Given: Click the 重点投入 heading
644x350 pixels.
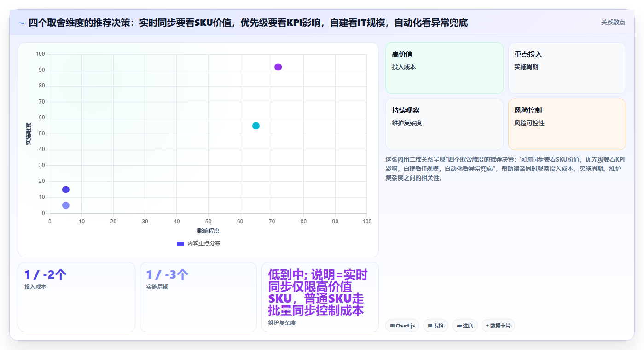Looking at the screenshot, I should click(528, 54).
